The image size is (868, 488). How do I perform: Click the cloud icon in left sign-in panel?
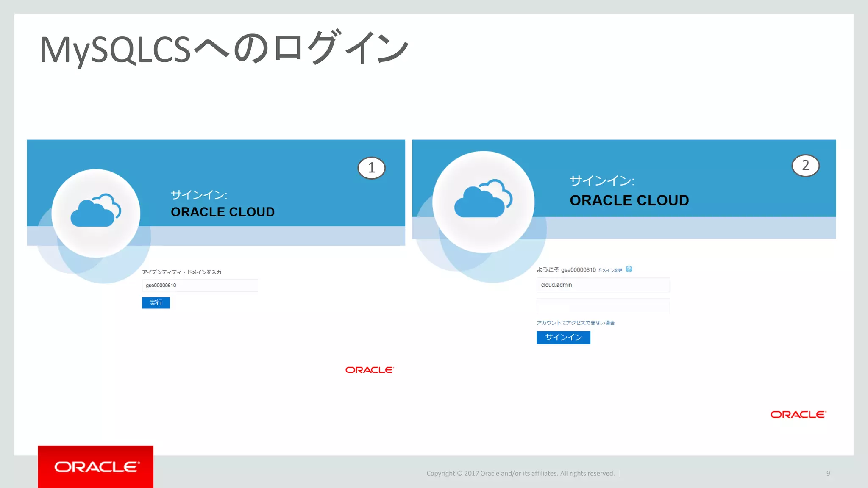click(96, 210)
